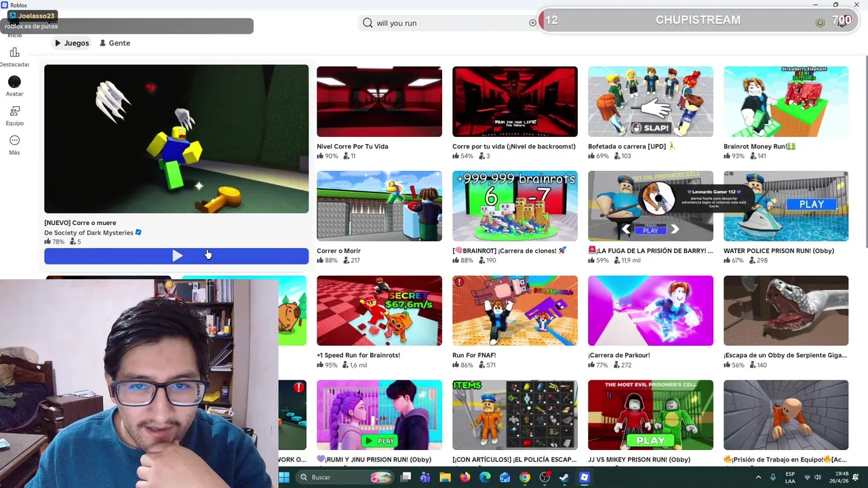Click the 'Correr o Morir' title
Viewport: 868px width, 488px height.
pos(338,251)
